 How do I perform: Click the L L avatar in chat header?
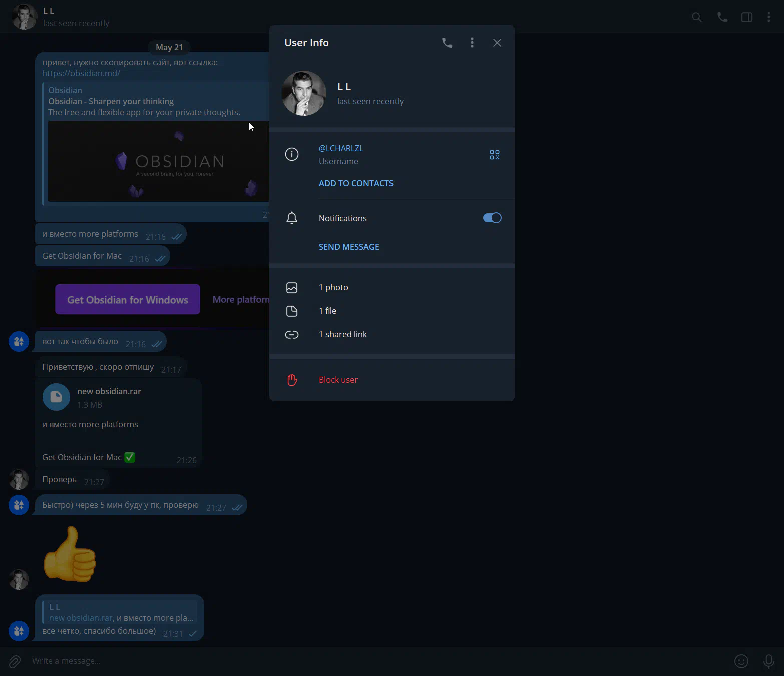(x=24, y=17)
